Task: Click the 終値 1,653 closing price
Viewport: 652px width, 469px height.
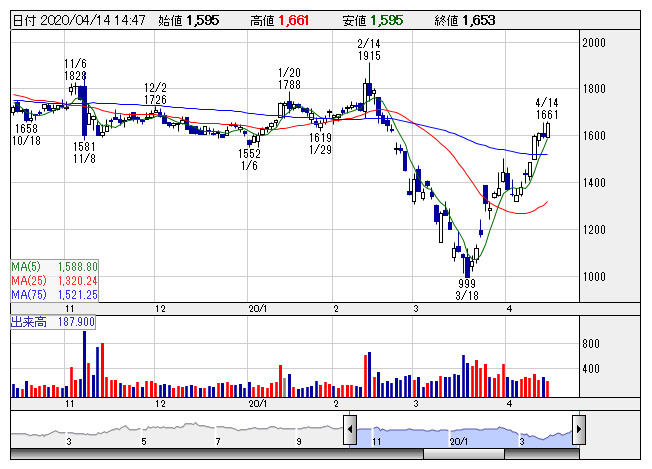Action: click(464, 20)
